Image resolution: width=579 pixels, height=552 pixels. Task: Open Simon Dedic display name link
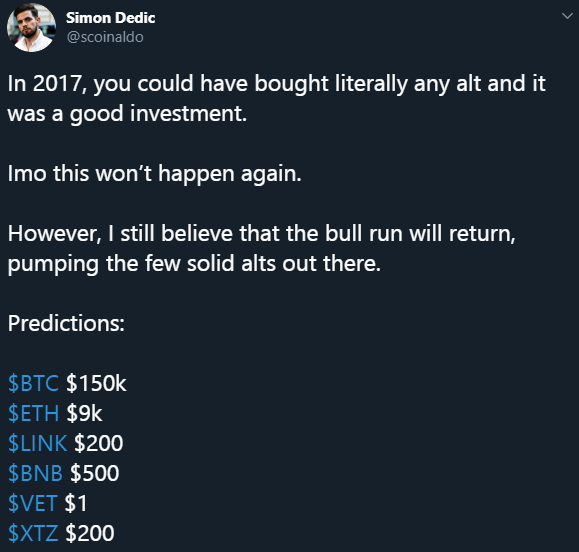110,18
